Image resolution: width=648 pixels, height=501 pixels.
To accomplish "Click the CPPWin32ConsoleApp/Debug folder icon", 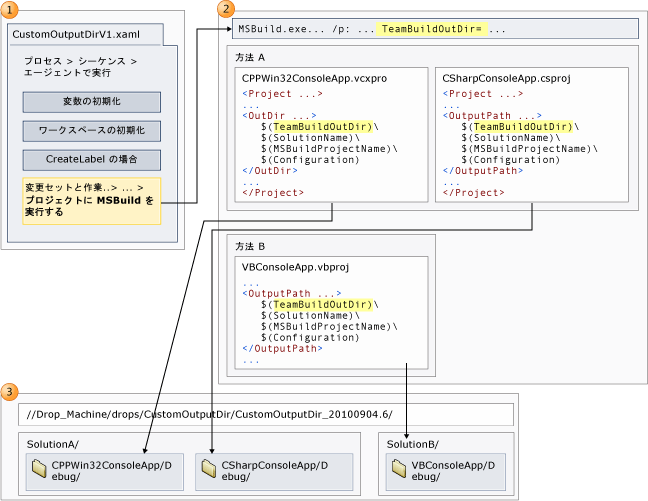I will tap(39, 468).
